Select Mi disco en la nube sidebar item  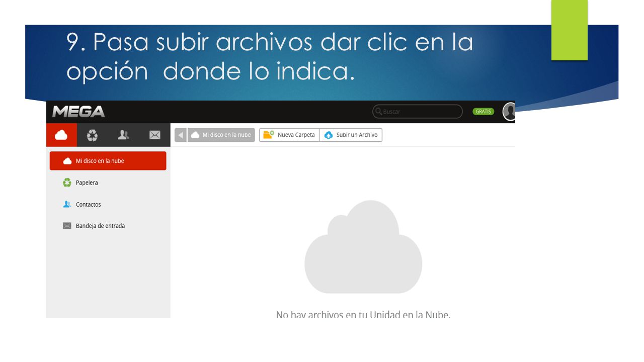point(108,161)
